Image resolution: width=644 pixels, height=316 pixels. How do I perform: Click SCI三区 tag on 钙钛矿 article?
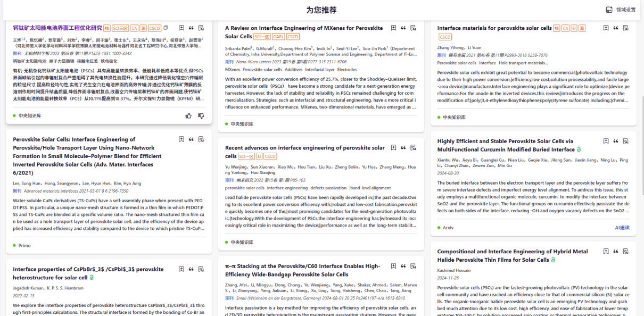pos(120,28)
